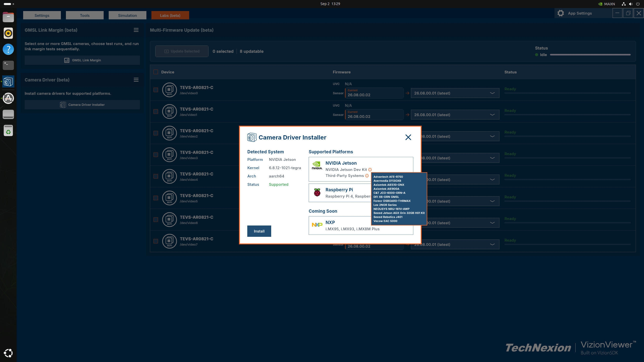Select the Raspberry Pi platform card
The height and width of the screenshot is (362, 644).
click(x=340, y=193)
